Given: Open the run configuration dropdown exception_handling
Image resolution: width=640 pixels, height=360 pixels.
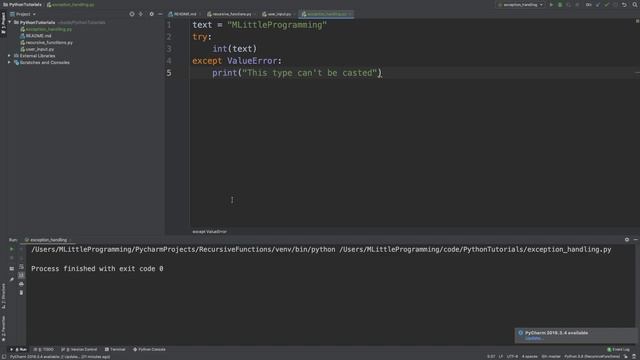Looking at the screenshot, I should [x=520, y=5].
